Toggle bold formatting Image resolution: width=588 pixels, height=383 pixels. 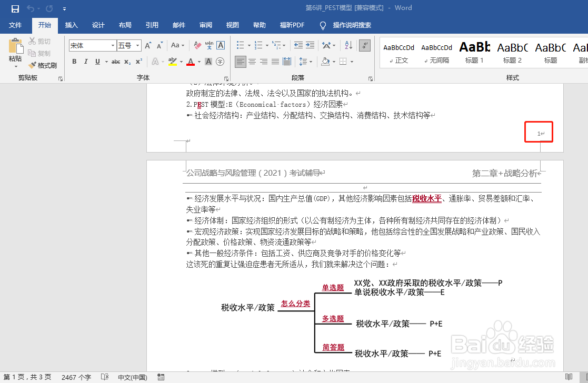74,62
